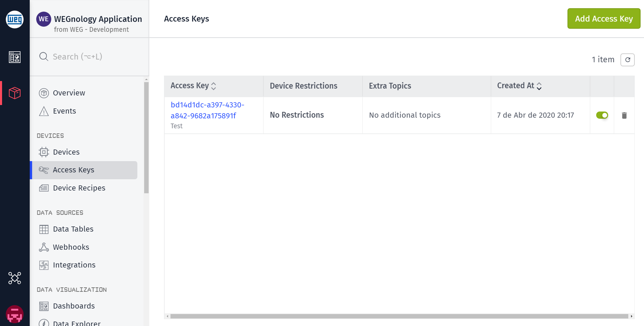
Task: Open Dashboards in the sidebar
Action: click(x=74, y=306)
